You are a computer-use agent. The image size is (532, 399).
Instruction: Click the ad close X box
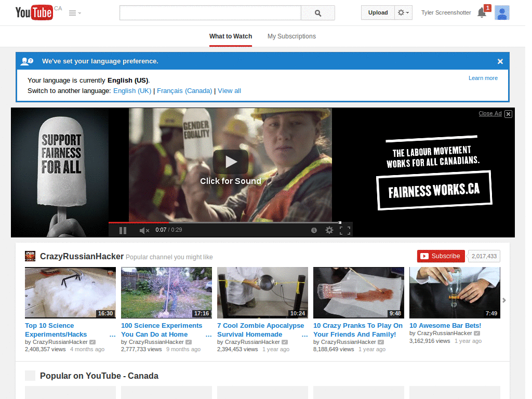coord(508,114)
